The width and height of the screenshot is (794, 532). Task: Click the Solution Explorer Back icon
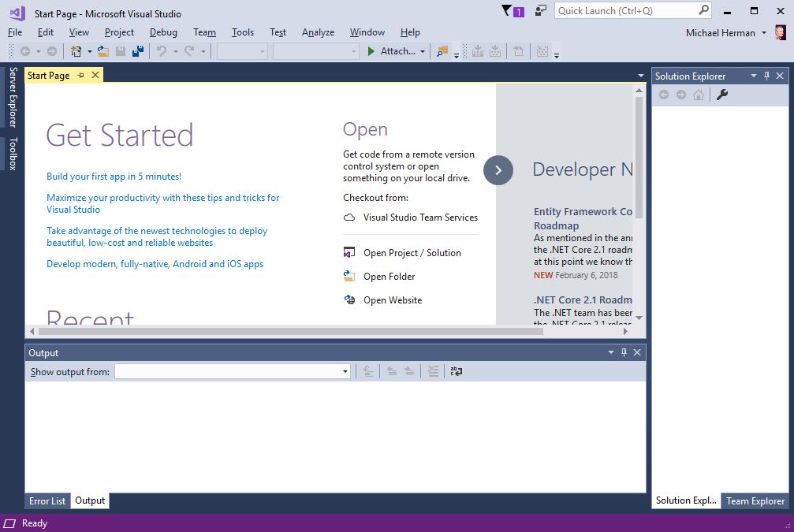pos(664,95)
